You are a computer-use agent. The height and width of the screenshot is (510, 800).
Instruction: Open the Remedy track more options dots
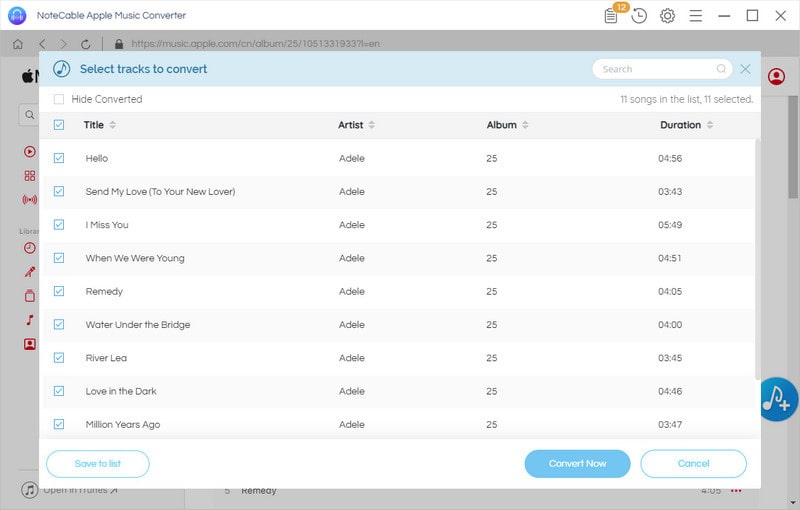736,491
